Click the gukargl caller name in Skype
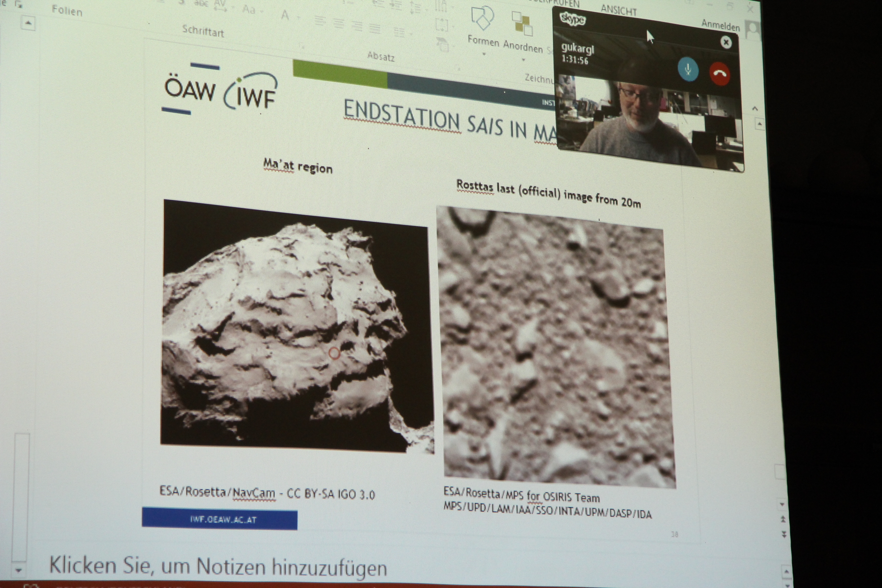This screenshot has width=882, height=588. click(x=578, y=48)
